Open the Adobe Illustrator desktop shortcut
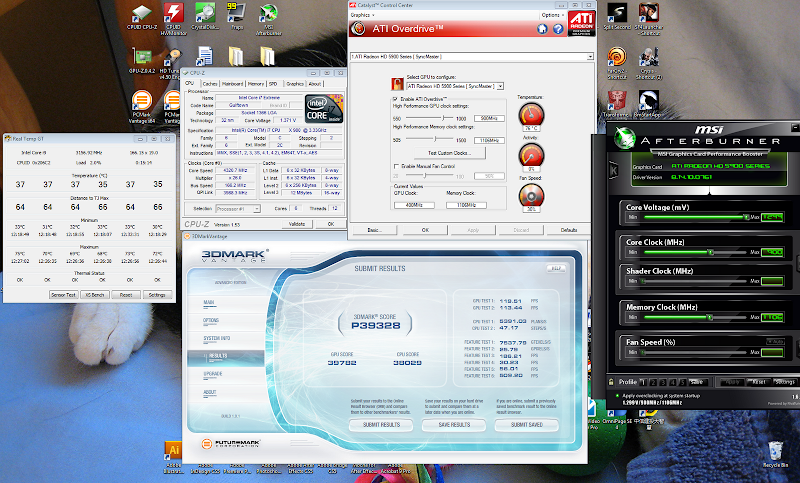This screenshot has height=483, width=800. coord(174,457)
